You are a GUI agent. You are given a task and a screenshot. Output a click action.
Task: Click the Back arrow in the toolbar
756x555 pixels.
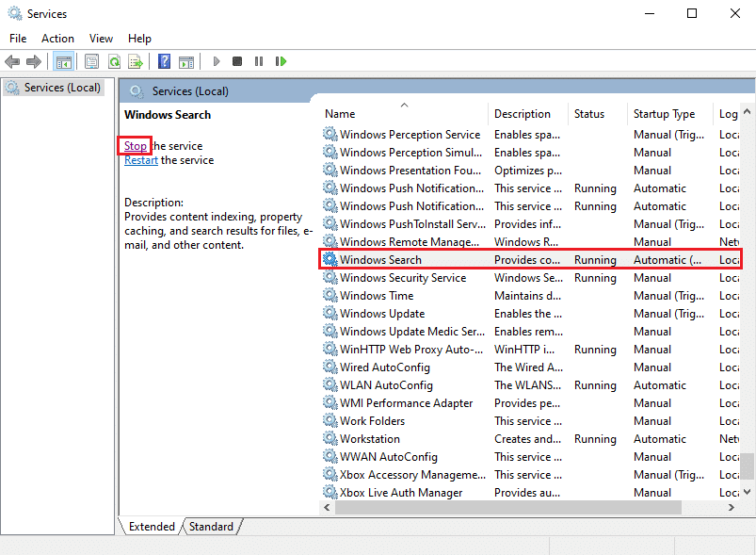[12, 61]
